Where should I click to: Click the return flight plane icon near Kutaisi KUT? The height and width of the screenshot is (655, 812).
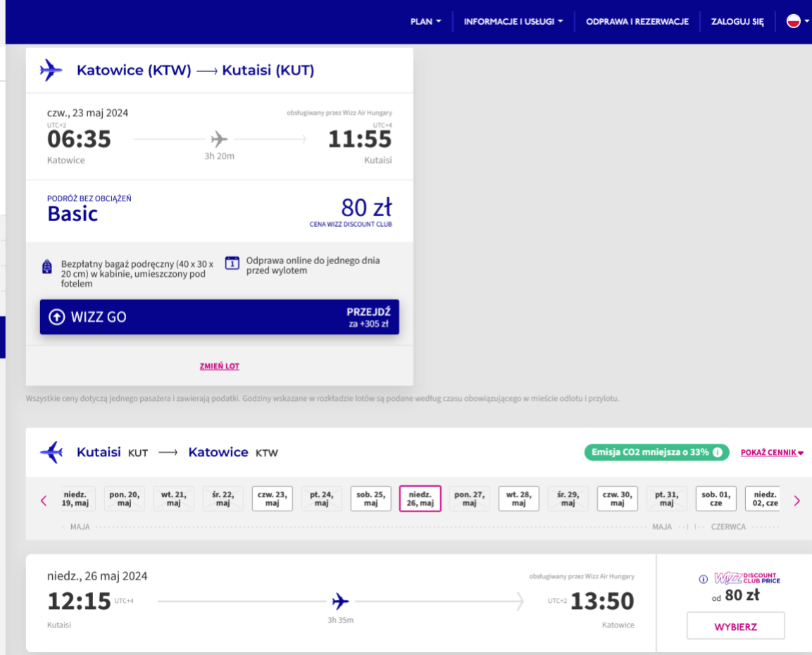click(x=51, y=452)
